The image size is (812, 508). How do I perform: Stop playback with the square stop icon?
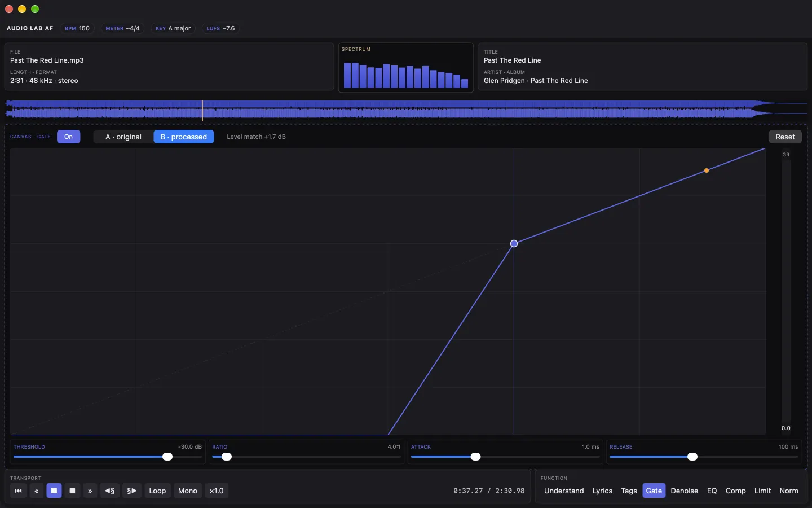[x=72, y=491]
